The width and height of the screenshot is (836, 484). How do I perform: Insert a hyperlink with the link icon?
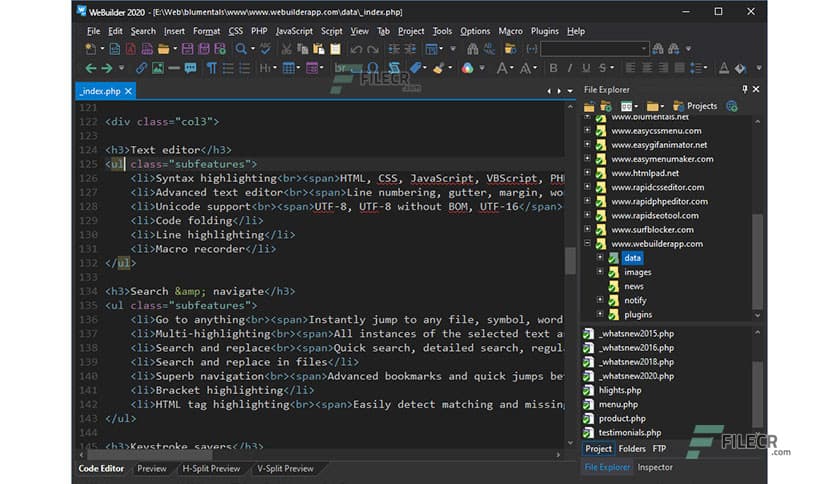(141, 68)
